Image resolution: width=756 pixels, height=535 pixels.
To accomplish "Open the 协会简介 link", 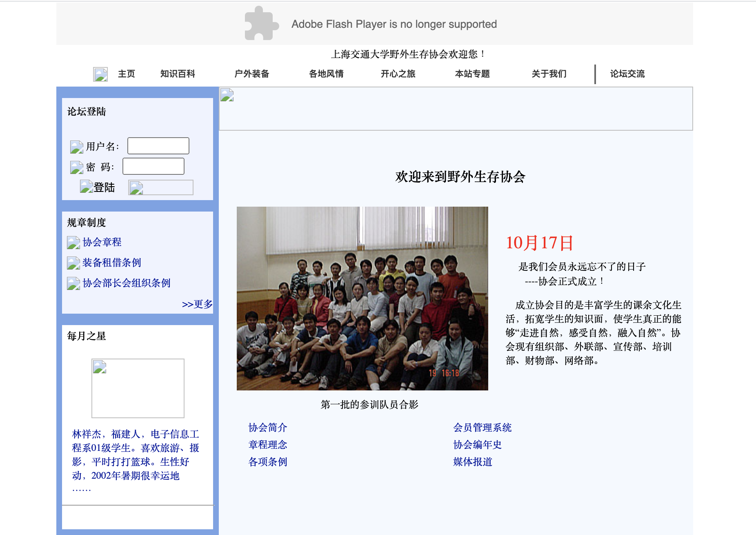I will pos(268,428).
